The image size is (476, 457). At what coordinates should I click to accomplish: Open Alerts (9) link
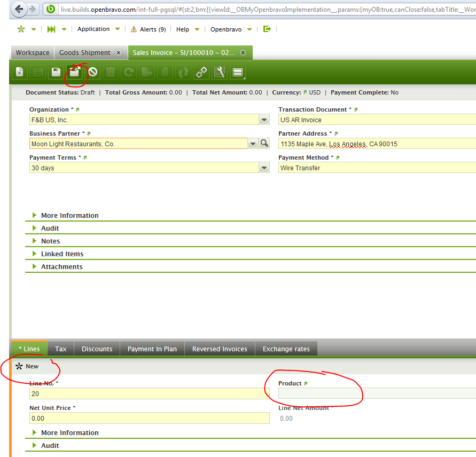[148, 29]
